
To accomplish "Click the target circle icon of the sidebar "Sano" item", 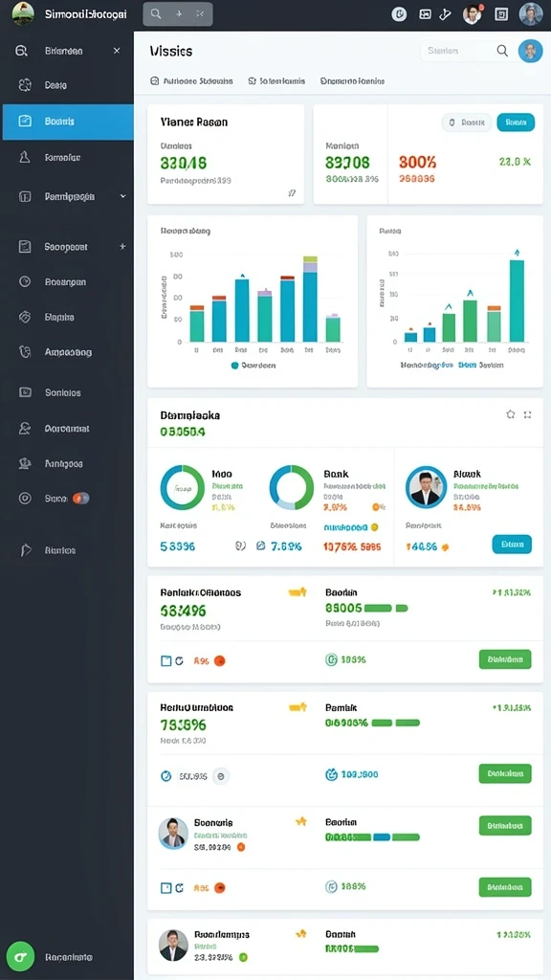I will point(25,498).
